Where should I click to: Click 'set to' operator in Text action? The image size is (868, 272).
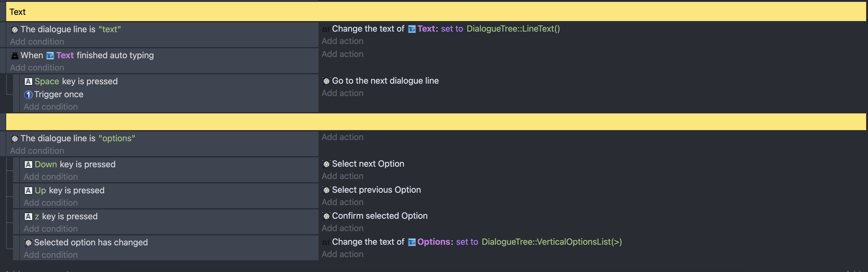[452, 29]
